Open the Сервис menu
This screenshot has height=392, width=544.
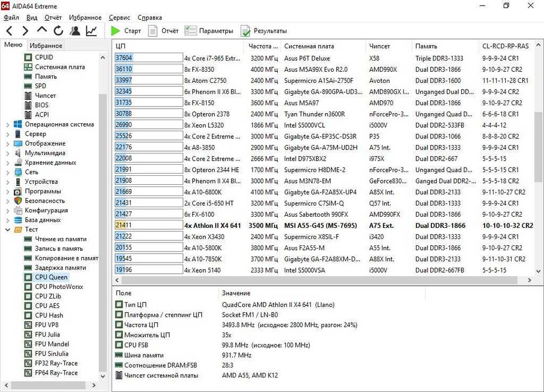119,17
